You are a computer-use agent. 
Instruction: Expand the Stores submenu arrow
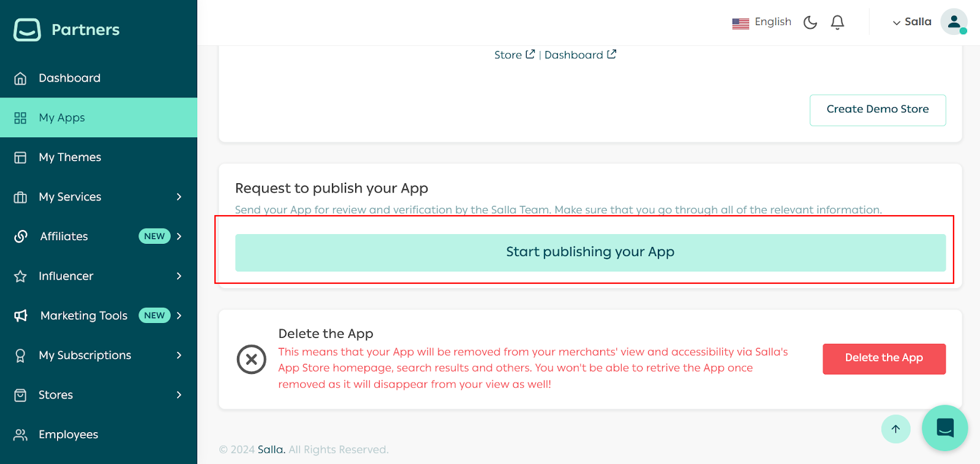[x=179, y=395]
